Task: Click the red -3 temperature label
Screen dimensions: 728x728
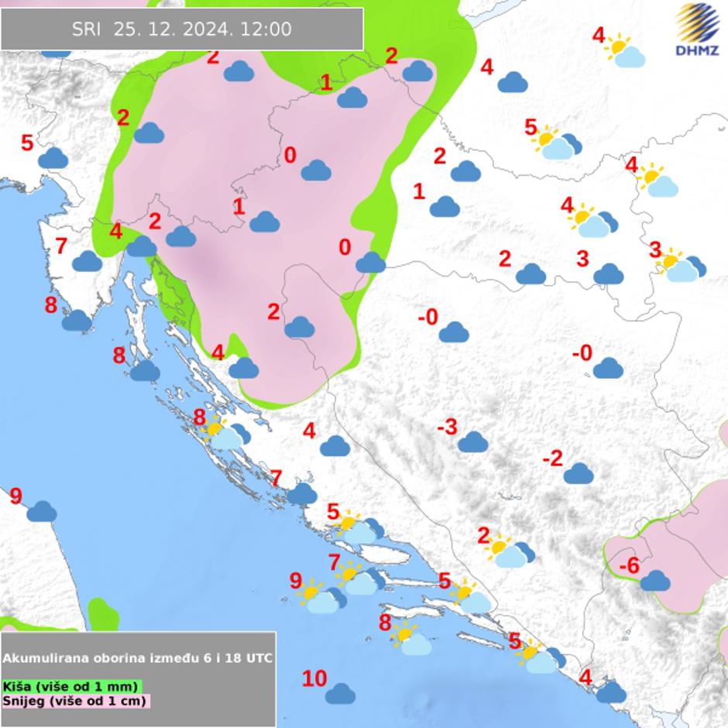Action: [x=447, y=428]
